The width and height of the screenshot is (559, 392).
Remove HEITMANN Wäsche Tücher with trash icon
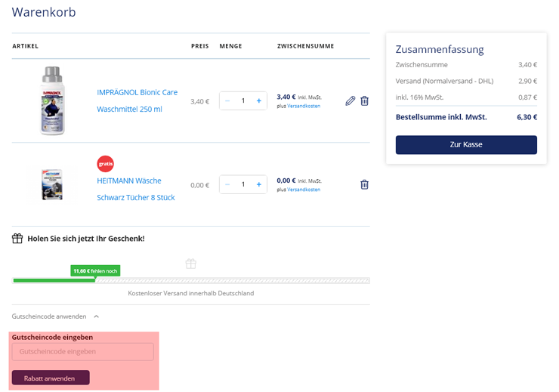(x=364, y=184)
